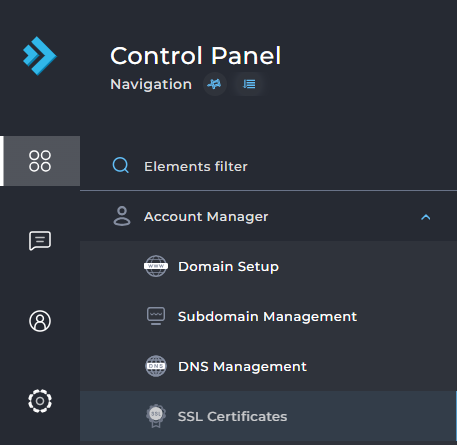The width and height of the screenshot is (457, 445).
Task: Click the magnifier search icon
Action: 120,165
